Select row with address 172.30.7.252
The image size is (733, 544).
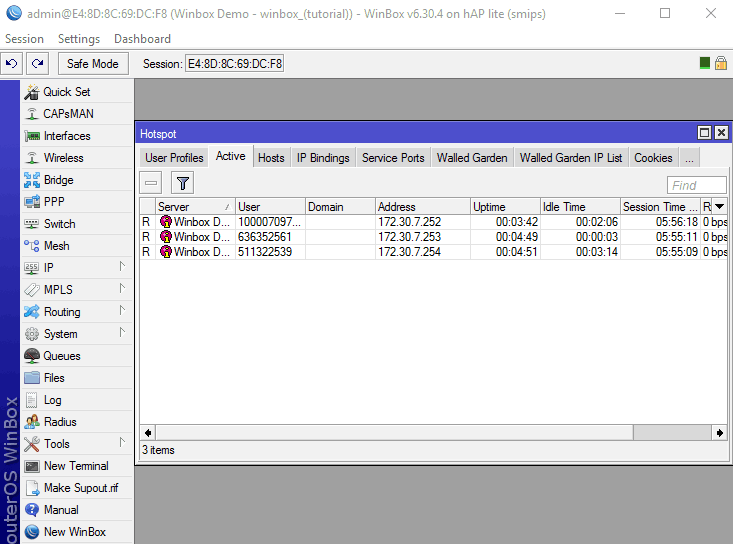point(433,222)
